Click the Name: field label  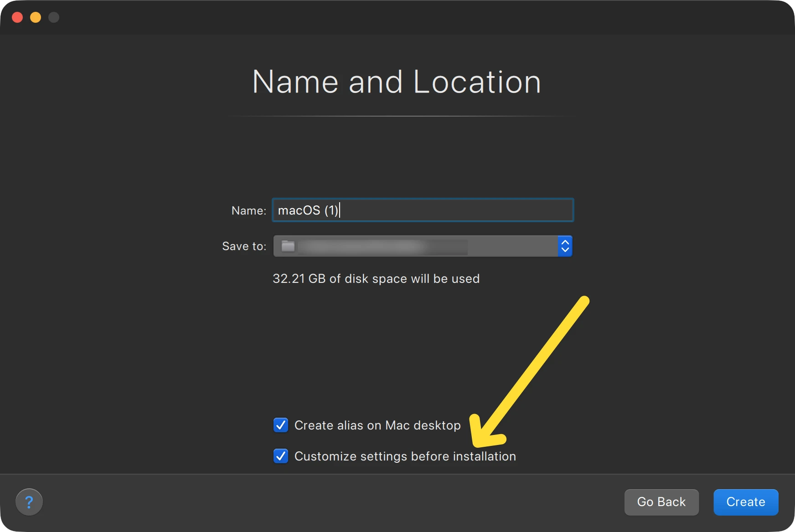249,210
